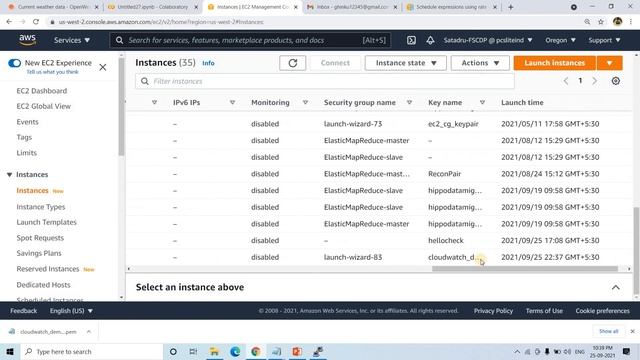Open English (US) language selector
This screenshot has height=360, width=640.
pos(71,311)
